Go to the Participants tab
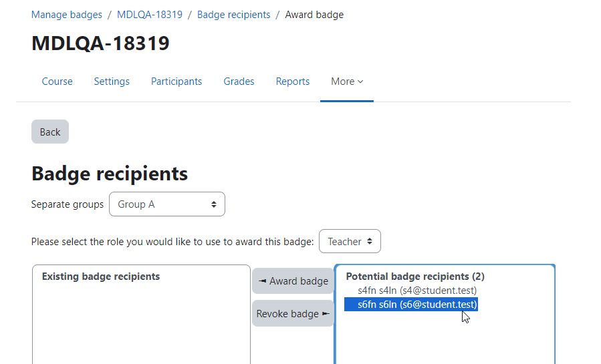 pos(176,81)
